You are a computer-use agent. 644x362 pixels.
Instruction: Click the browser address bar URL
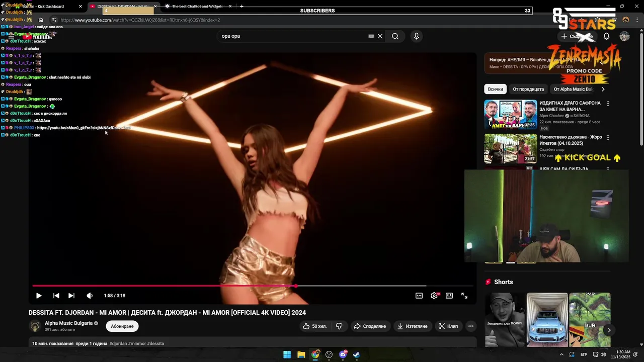click(x=140, y=20)
